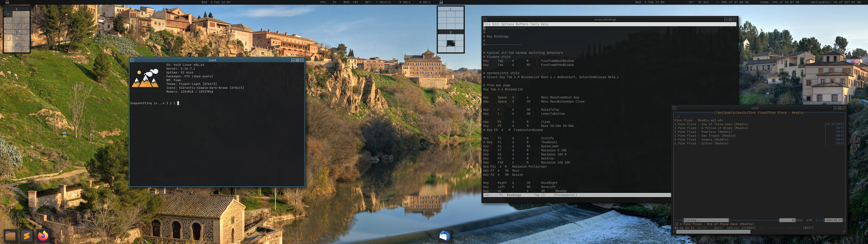The height and width of the screenshot is (244, 868).
Task: Go to parent directory ../ in music player
Action: pos(677,117)
